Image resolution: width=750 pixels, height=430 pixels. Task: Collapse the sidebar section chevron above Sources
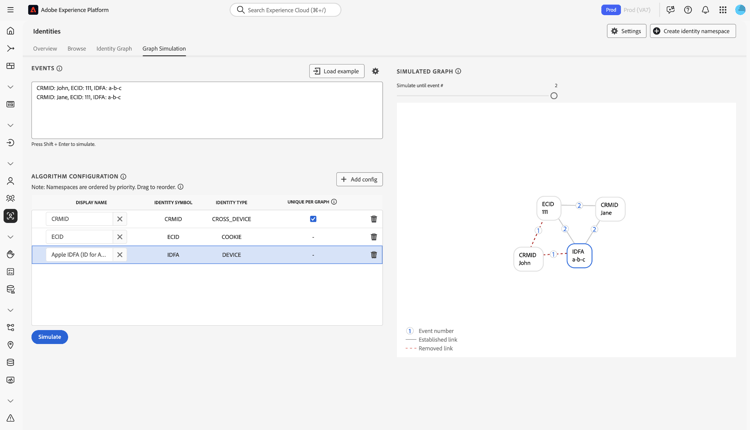coord(11,125)
